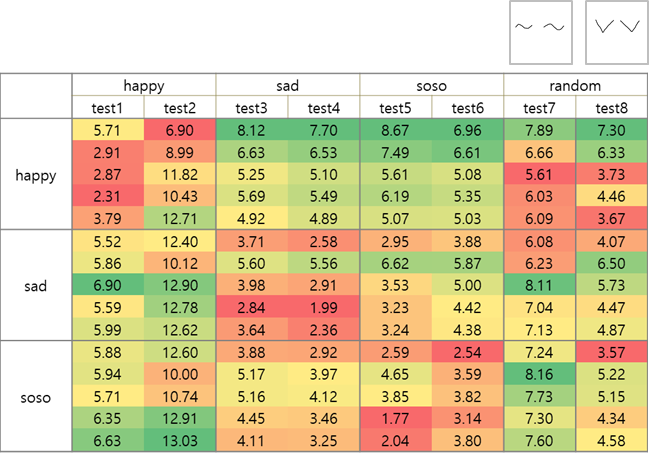Image resolution: width=649 pixels, height=459 pixels.
Task: Select the sad column group header
Action: (x=288, y=87)
